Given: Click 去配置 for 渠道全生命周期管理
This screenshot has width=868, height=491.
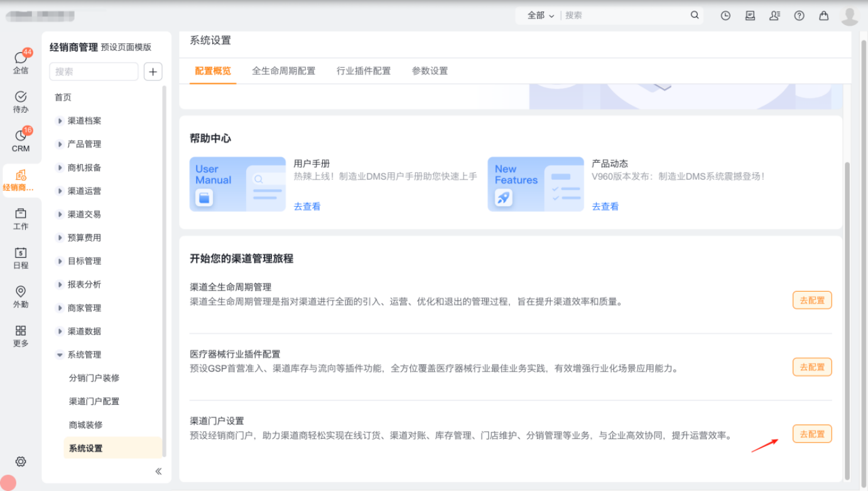Looking at the screenshot, I should [x=812, y=301].
